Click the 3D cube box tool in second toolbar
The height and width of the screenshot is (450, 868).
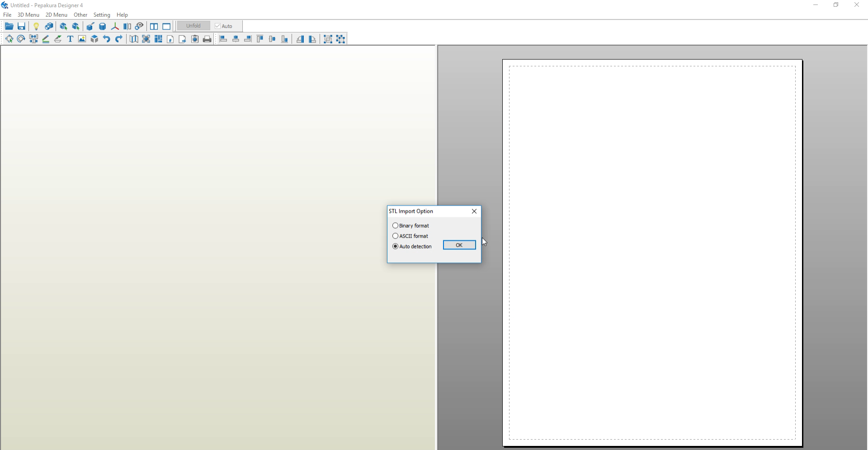(94, 39)
